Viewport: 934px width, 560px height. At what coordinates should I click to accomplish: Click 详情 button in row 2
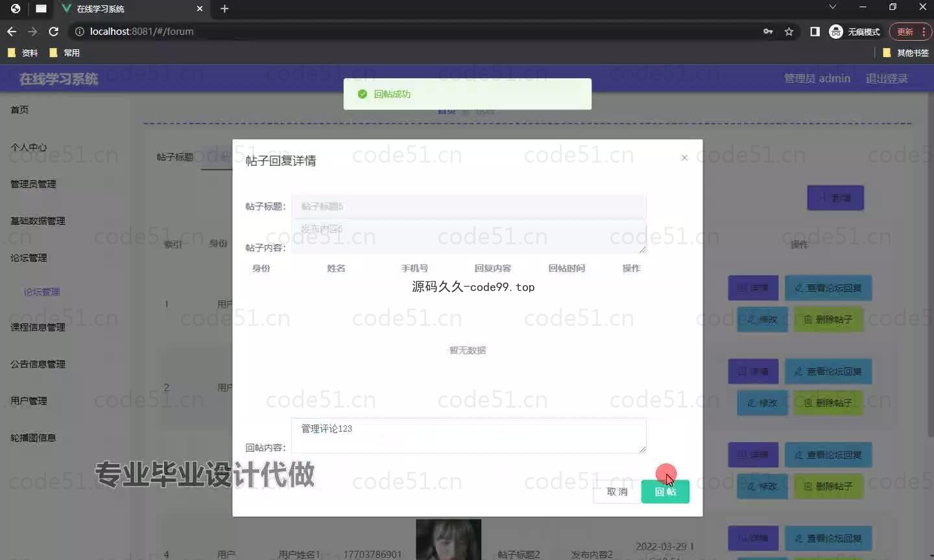(753, 371)
